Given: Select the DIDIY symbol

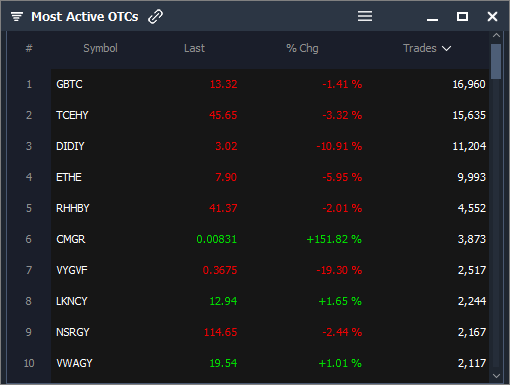Looking at the screenshot, I should [x=70, y=146].
